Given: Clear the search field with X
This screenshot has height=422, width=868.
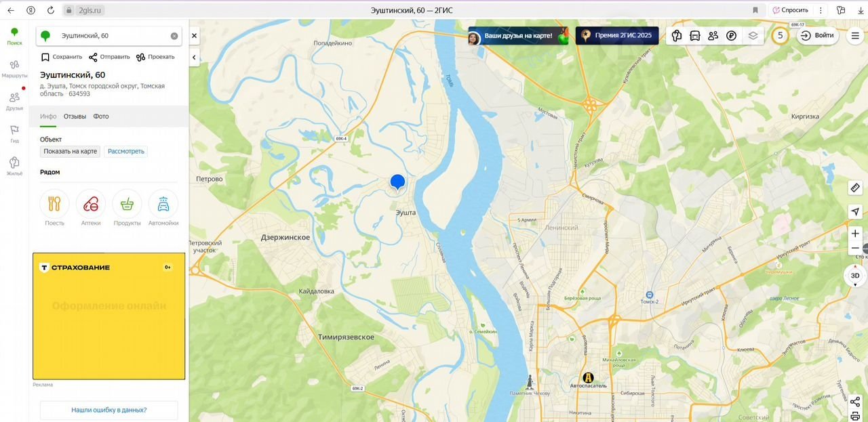Looking at the screenshot, I should [174, 36].
